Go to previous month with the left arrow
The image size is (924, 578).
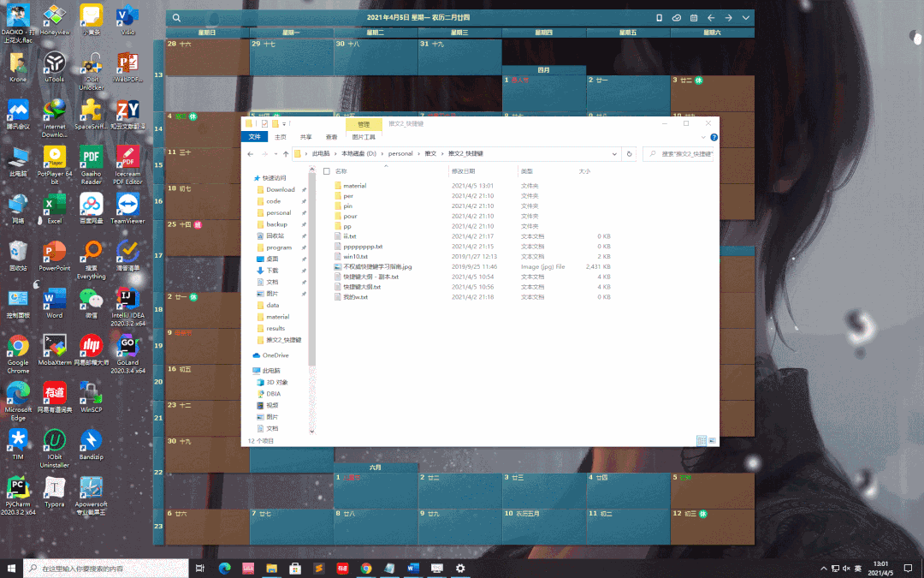tap(710, 18)
